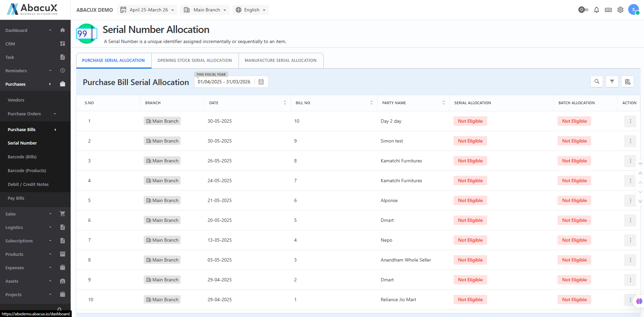Image resolution: width=644 pixels, height=317 pixels.
Task: Click the notification bell icon
Action: (596, 10)
